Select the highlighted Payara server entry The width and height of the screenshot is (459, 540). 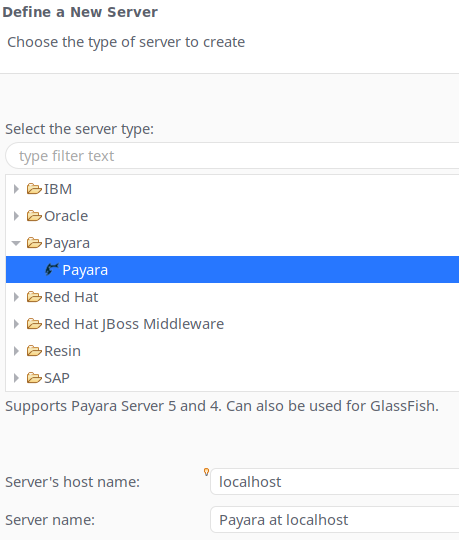(x=232, y=269)
